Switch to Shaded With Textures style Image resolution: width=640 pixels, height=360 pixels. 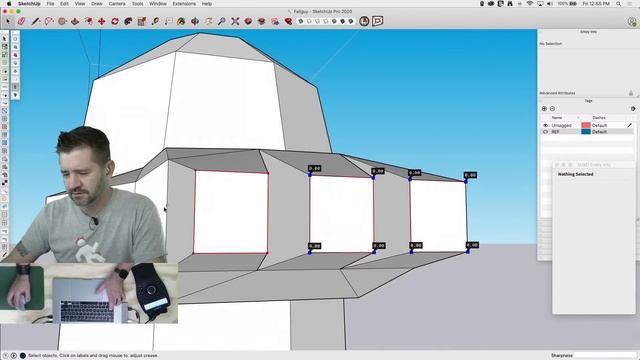pyautogui.click(x=342, y=21)
